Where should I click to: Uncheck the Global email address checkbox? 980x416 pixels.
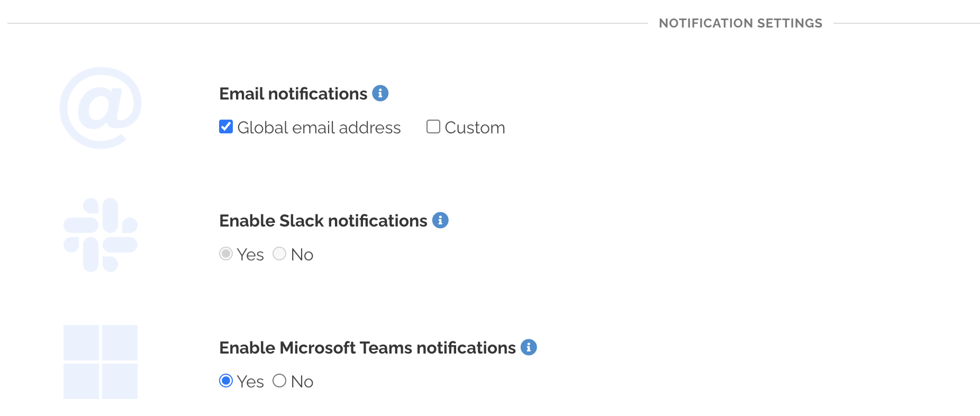point(225,126)
